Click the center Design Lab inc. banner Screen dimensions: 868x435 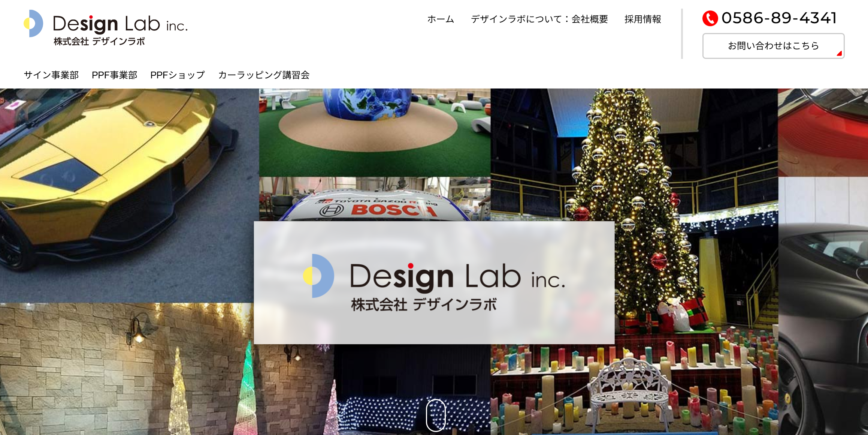pyautogui.click(x=434, y=283)
